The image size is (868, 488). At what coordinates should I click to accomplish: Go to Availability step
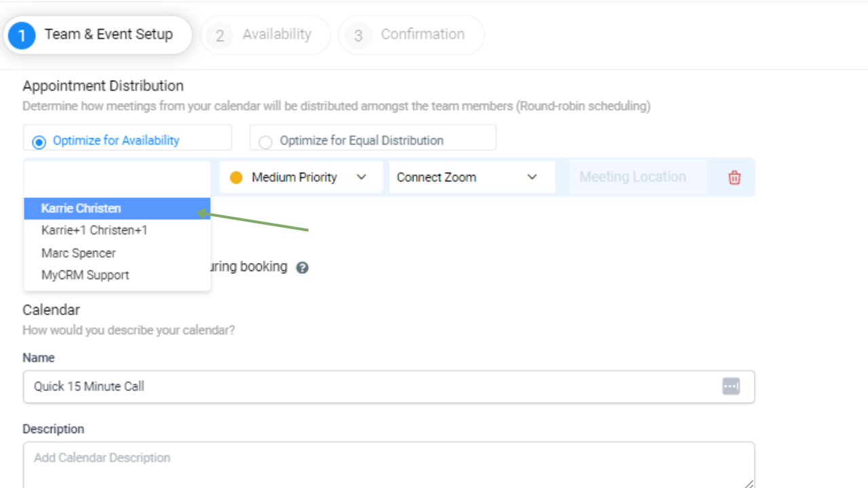(x=265, y=35)
